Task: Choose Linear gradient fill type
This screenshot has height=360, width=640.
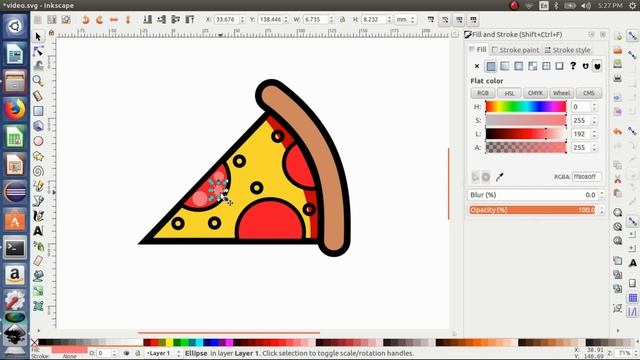Action: pos(504,66)
